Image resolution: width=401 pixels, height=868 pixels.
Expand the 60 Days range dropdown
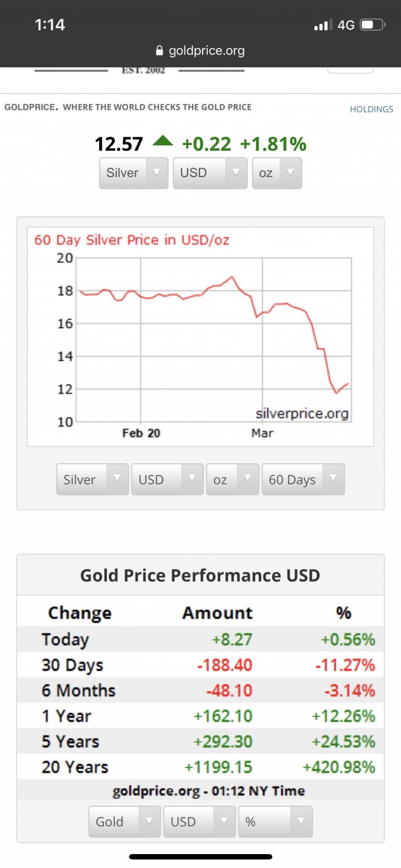(x=303, y=479)
